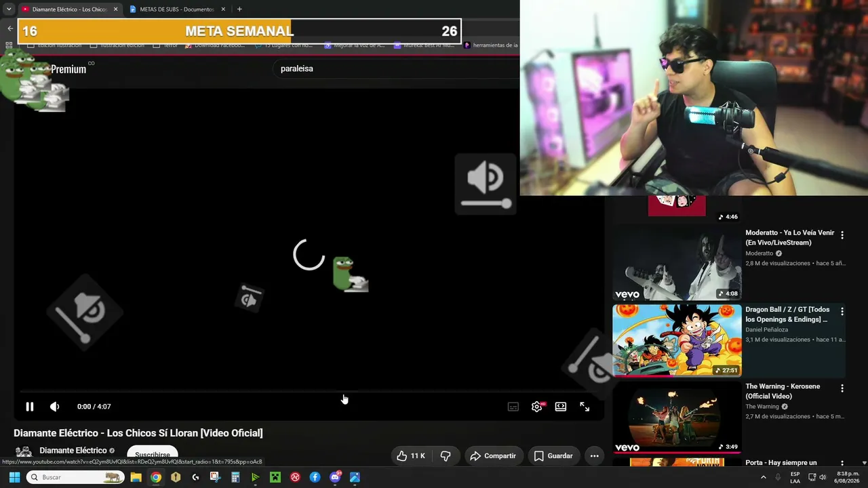The height and width of the screenshot is (488, 868).
Task: Change the ESP LAA keyboard language
Action: click(795, 477)
